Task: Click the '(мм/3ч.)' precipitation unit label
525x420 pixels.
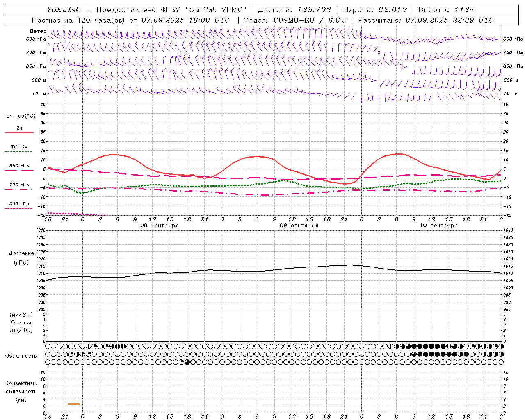Action: click(x=21, y=315)
